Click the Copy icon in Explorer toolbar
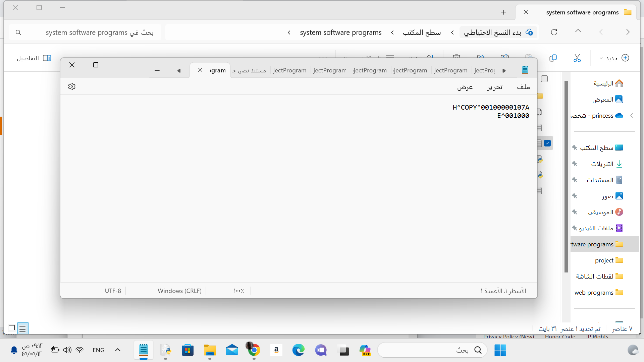 (553, 58)
